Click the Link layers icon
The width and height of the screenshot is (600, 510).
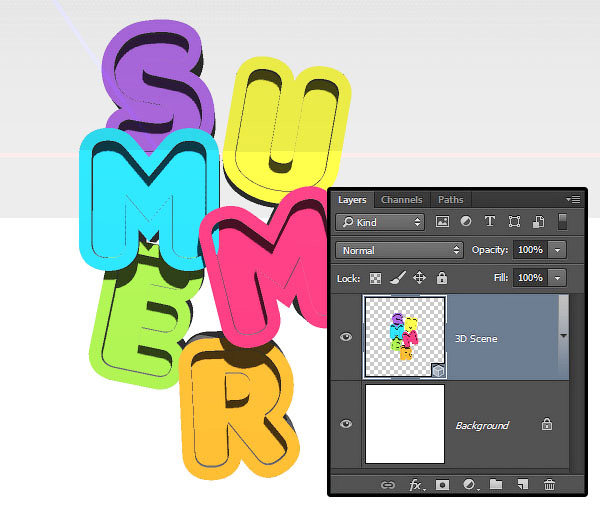click(388, 485)
